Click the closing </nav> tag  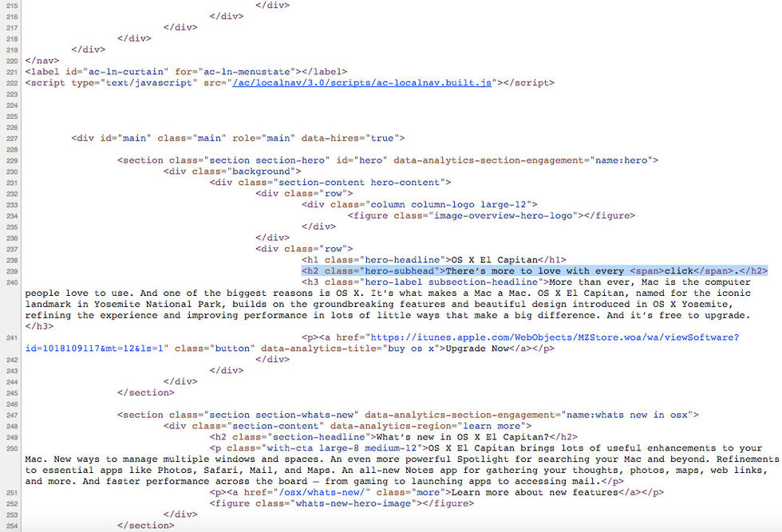tap(42, 60)
